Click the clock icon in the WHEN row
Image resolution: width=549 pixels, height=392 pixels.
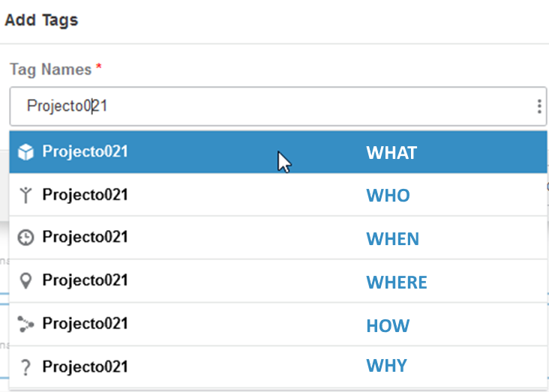pos(26,238)
